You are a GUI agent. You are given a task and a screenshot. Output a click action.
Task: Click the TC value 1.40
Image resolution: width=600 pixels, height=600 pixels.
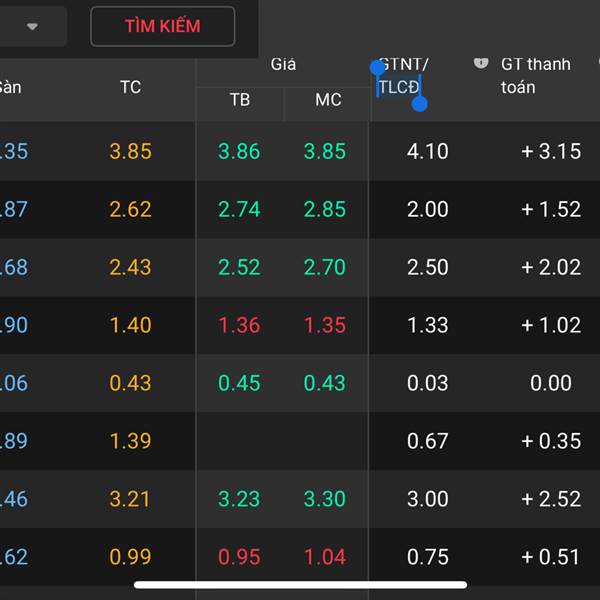(x=130, y=325)
